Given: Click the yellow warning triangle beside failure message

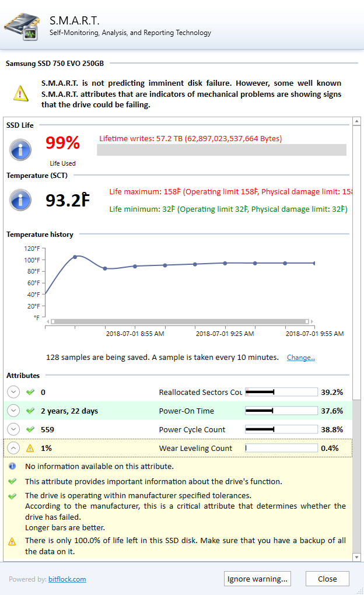Looking at the screenshot, I should [x=20, y=93].
